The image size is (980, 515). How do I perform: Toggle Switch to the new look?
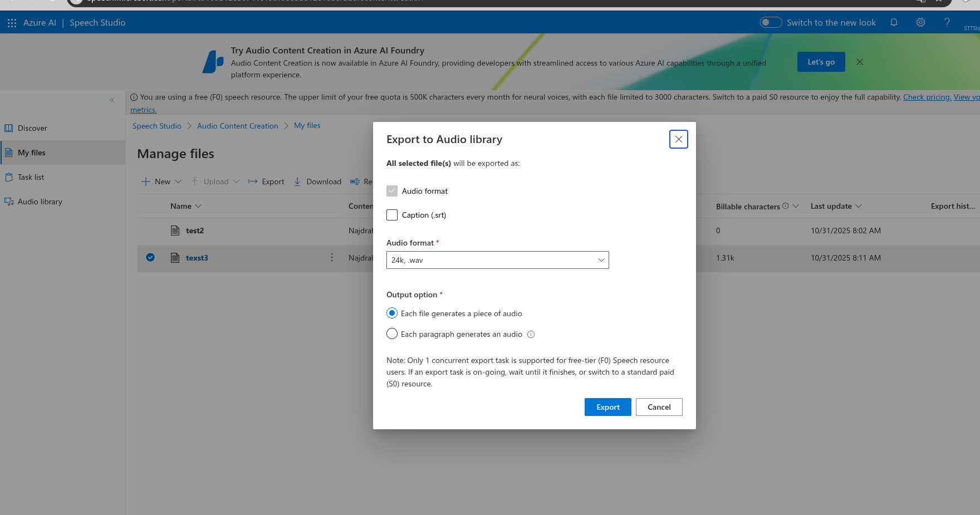click(x=771, y=22)
